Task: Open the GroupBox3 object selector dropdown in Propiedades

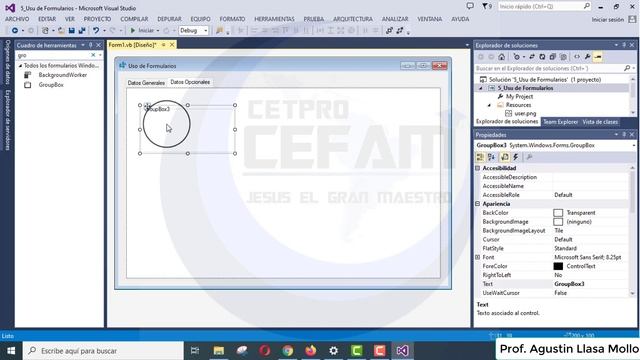Action: (x=633, y=145)
